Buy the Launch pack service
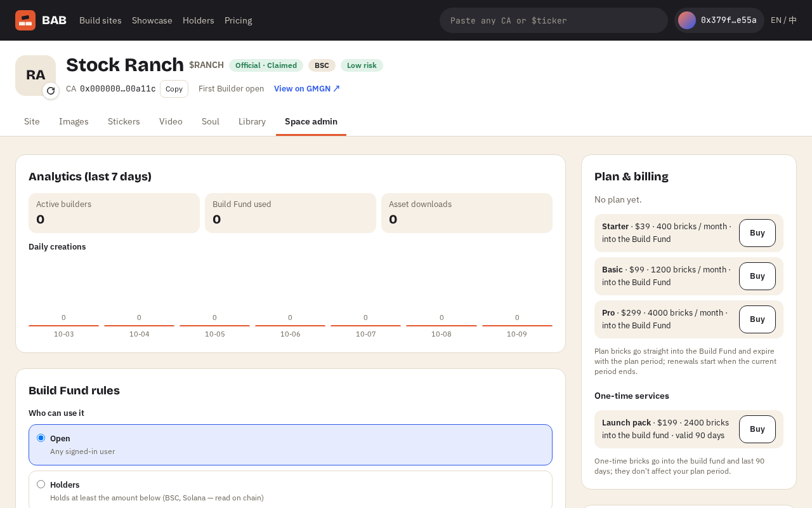The height and width of the screenshot is (508, 812). click(x=757, y=429)
